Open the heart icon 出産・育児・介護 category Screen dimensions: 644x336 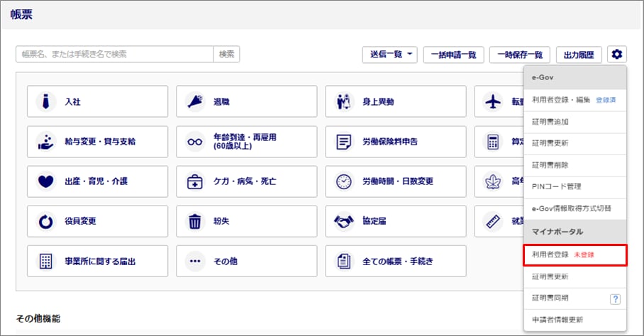click(46, 181)
